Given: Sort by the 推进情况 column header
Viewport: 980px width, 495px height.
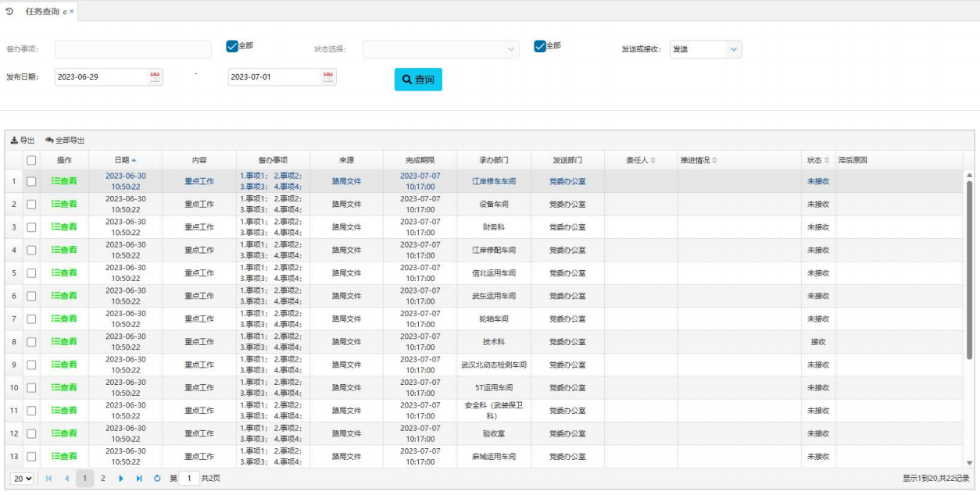Looking at the screenshot, I should 739,160.
